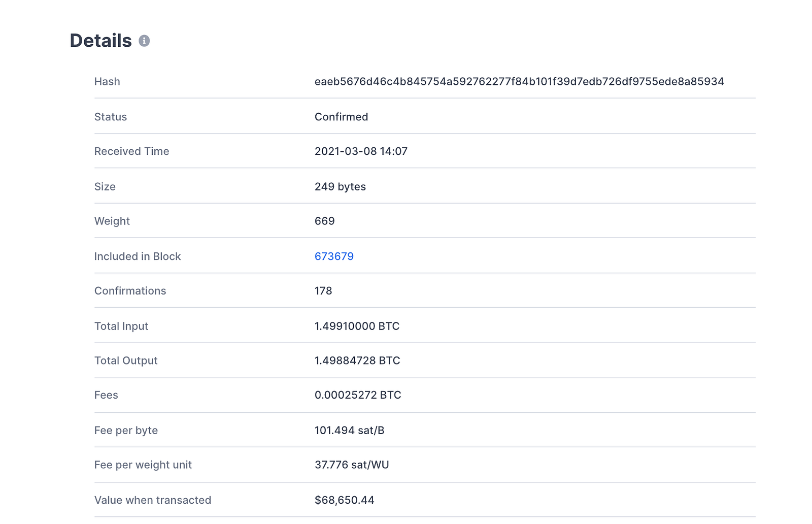Open block 673679 link
Image resolution: width=812 pixels, height=524 pixels.
(x=334, y=256)
